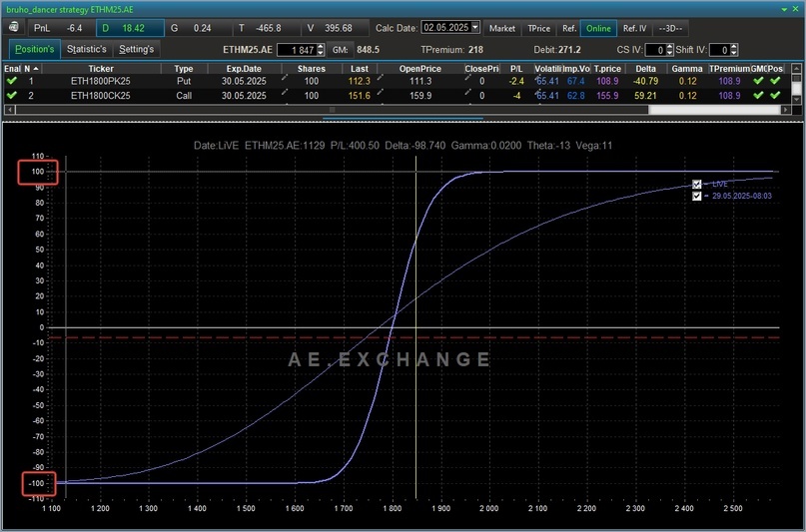
Task: Click the Market button
Action: 501,28
